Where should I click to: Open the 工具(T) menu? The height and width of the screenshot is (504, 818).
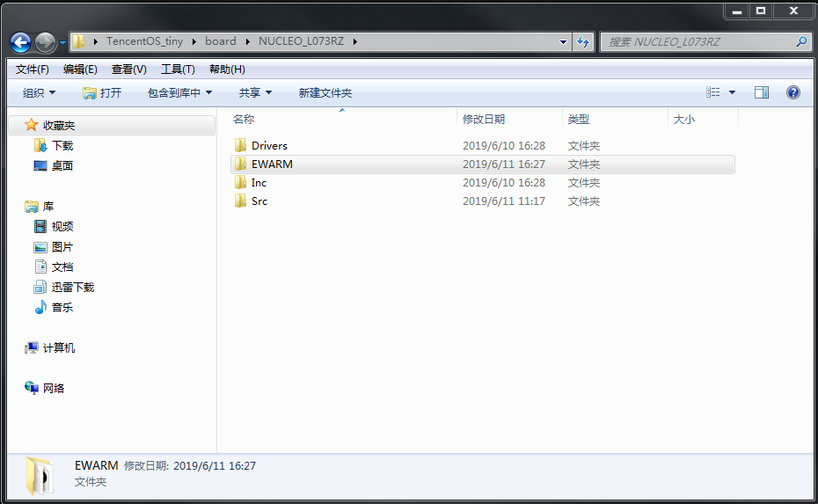178,69
